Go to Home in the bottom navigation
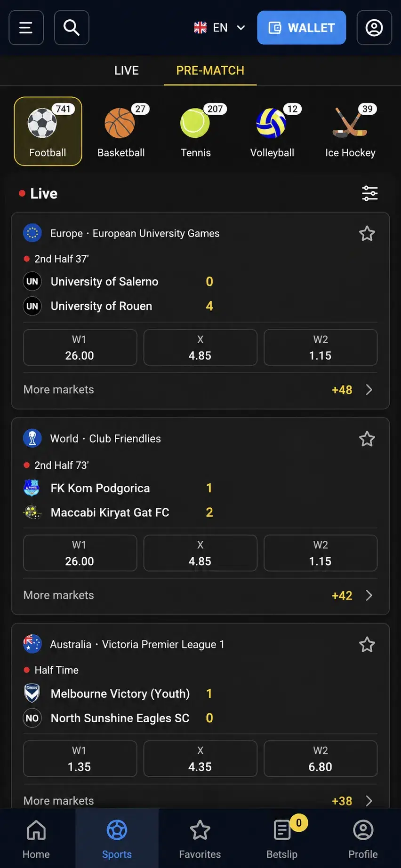 click(36, 839)
